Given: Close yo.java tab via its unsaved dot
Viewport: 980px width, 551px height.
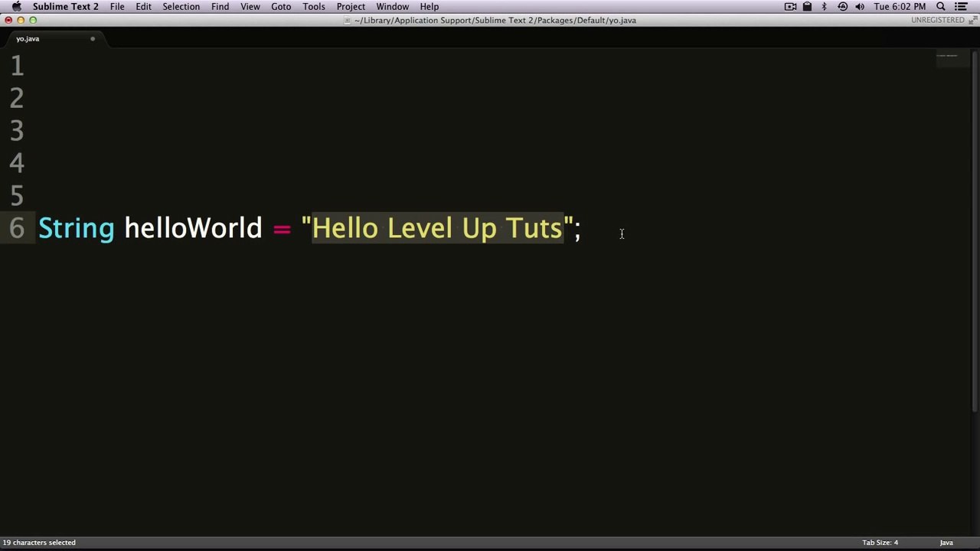Looking at the screenshot, I should (x=93, y=38).
